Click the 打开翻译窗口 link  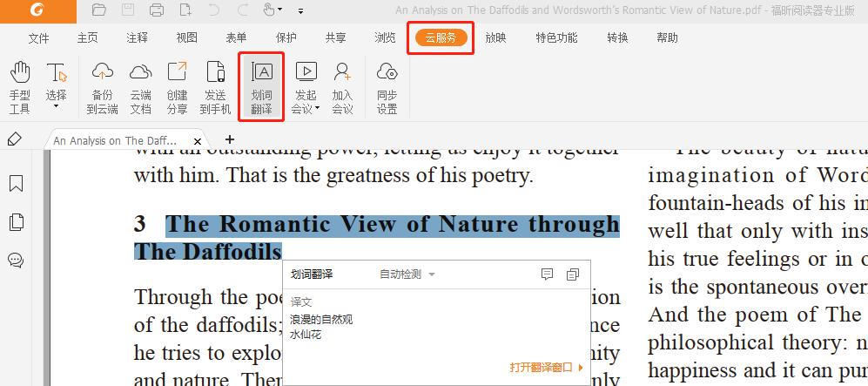coord(546,367)
